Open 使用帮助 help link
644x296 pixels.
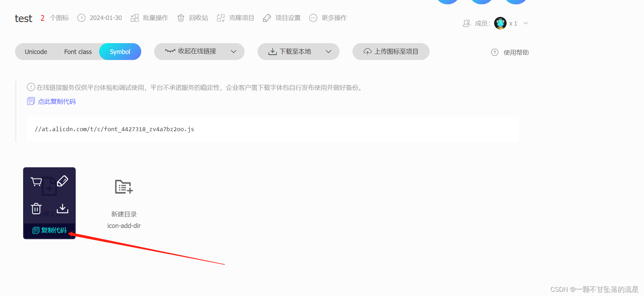[x=516, y=53]
